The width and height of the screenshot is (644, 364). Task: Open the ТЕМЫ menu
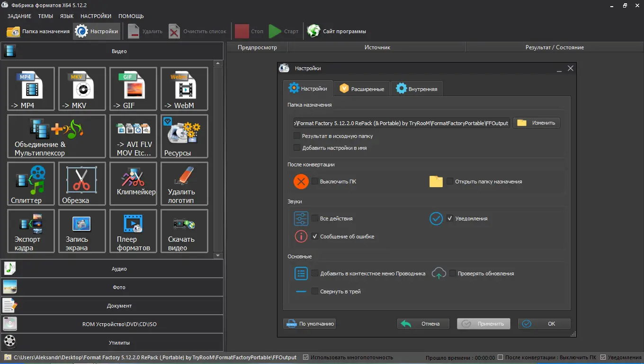coord(45,16)
